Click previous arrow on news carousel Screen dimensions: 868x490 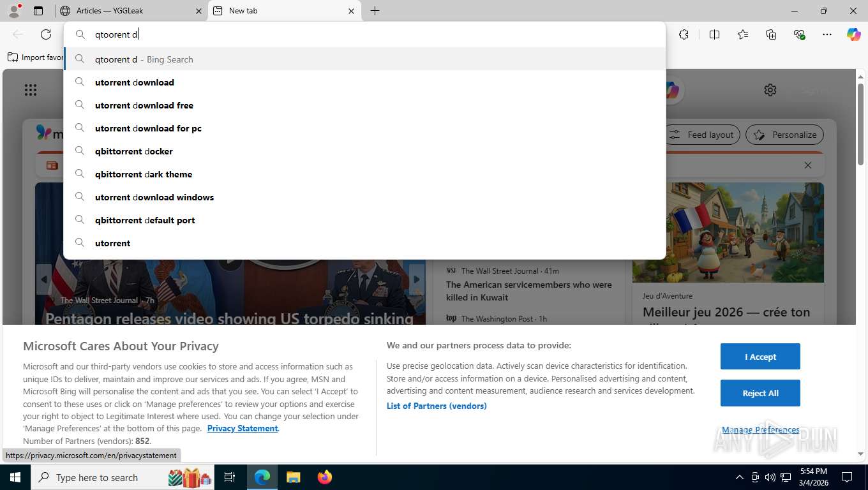44,279
